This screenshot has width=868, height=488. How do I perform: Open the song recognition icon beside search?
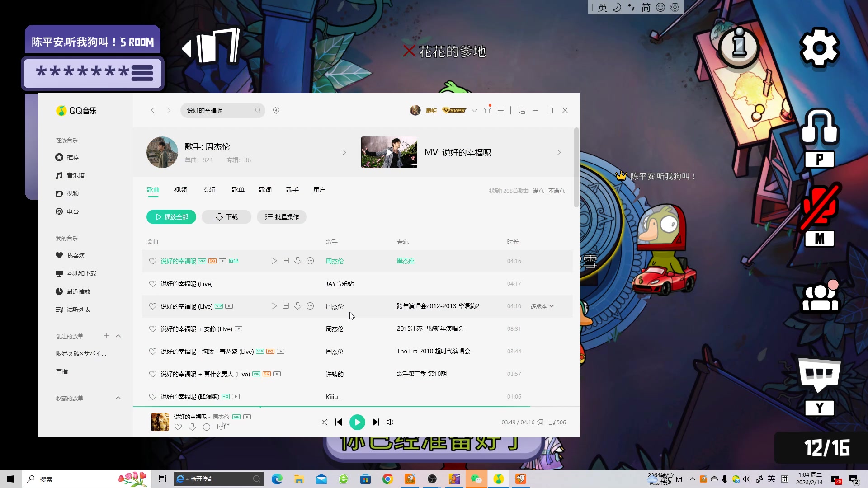276,110
